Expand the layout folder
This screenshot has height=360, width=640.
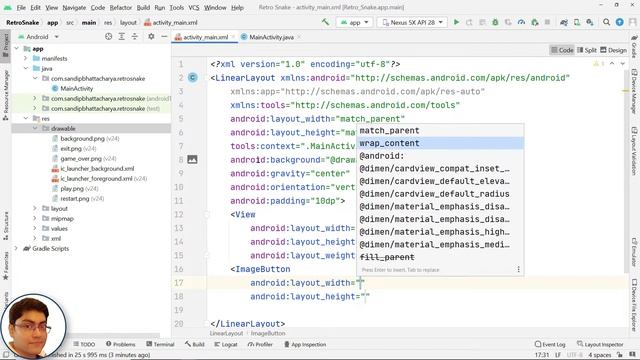click(x=35, y=208)
